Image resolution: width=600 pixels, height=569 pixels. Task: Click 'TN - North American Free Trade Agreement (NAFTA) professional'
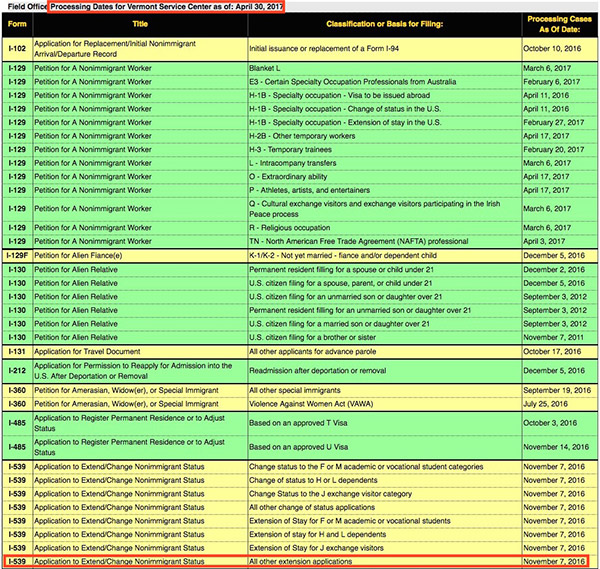tap(359, 241)
